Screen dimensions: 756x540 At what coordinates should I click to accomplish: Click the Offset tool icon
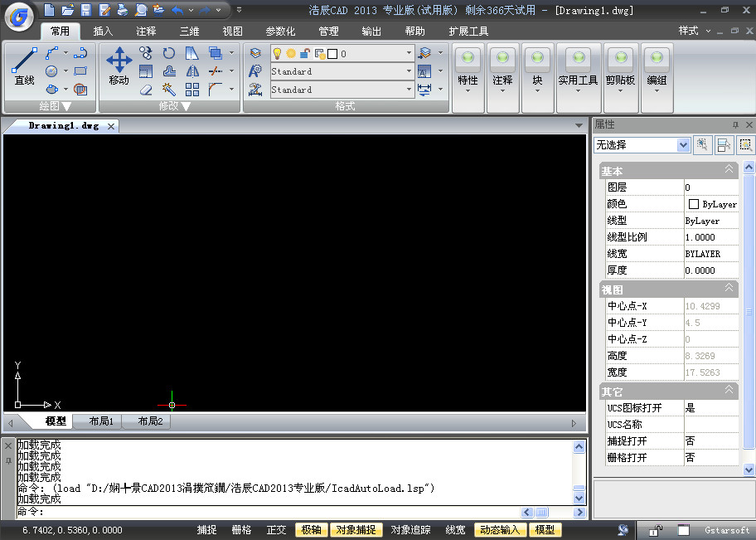(x=169, y=71)
